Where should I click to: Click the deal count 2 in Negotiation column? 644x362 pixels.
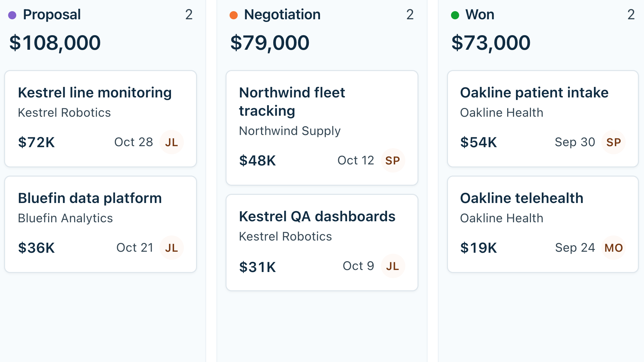(410, 15)
